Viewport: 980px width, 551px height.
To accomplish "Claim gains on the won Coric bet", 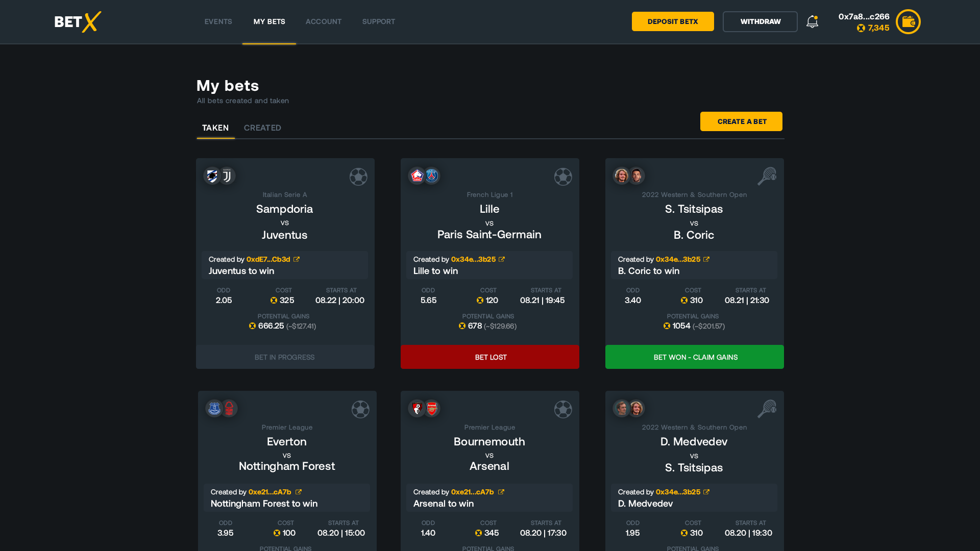I will pos(695,357).
